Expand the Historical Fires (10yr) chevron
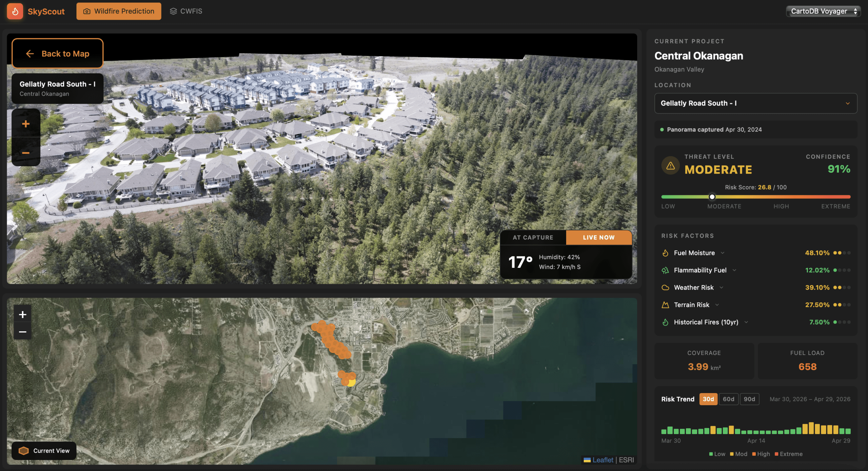The image size is (868, 471). coord(746,322)
